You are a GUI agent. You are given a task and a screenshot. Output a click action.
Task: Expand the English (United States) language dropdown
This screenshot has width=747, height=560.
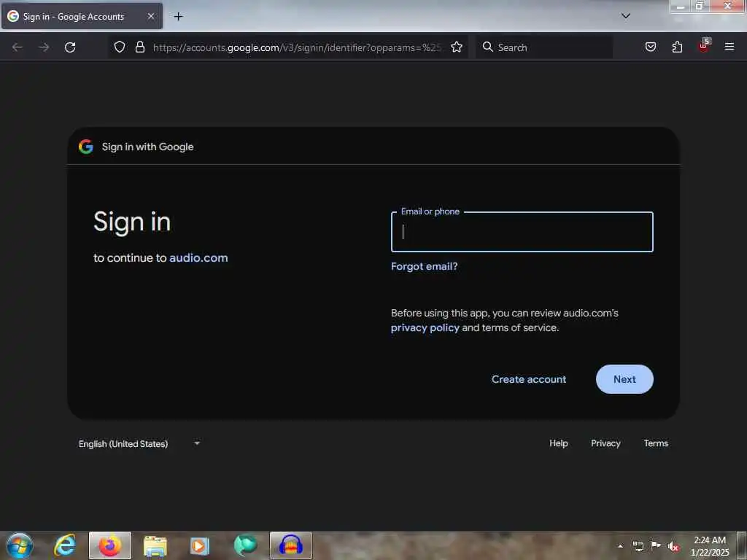coord(139,443)
